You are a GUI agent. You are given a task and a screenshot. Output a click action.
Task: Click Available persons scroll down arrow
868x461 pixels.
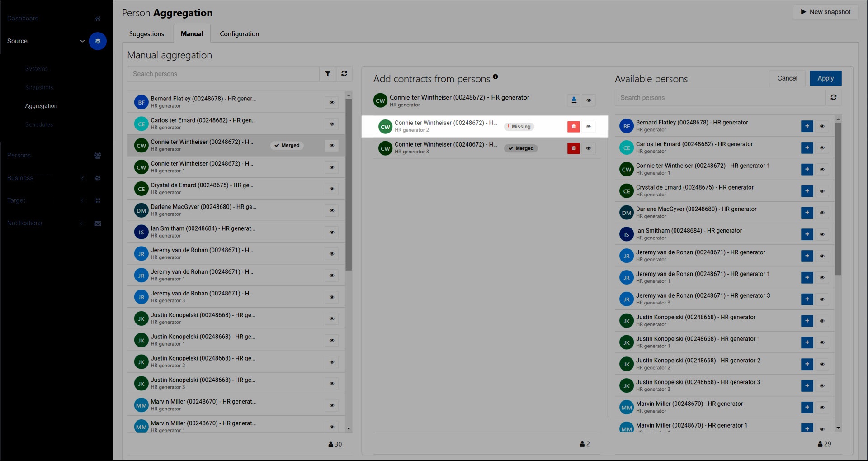(838, 428)
